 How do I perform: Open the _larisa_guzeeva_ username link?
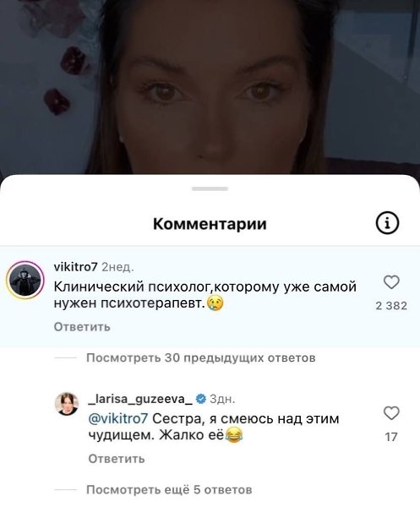click(x=140, y=400)
